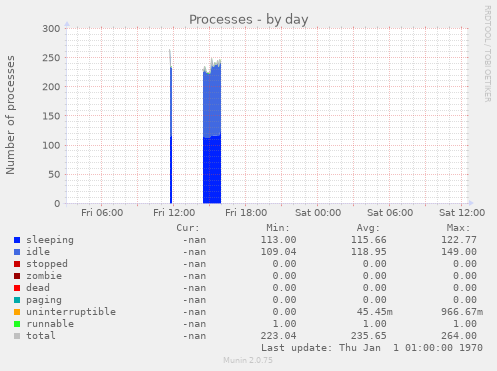This screenshot has height=371, width=497.
Task: Click sleeping maximum value 122.77
Action: click(x=459, y=240)
